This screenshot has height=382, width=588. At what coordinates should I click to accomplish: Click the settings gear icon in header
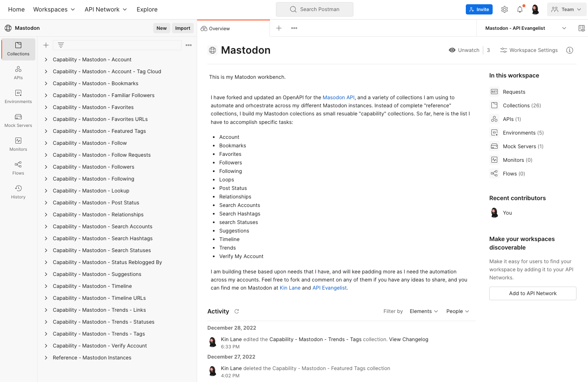(505, 9)
